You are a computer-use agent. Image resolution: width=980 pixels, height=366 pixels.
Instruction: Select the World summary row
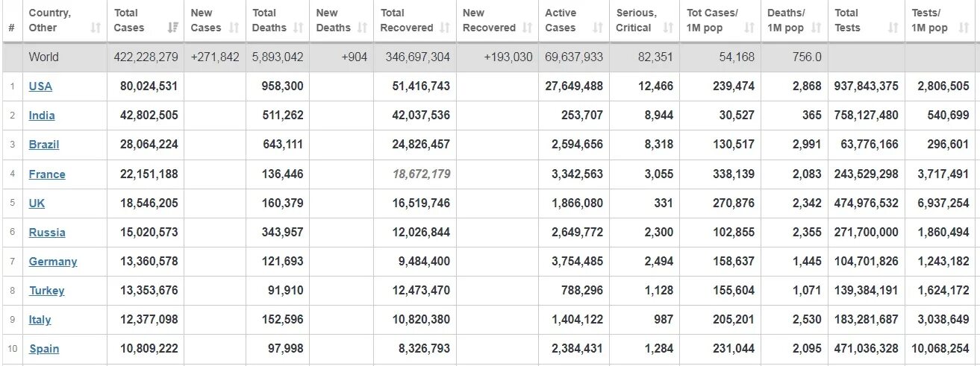pyautogui.click(x=490, y=57)
